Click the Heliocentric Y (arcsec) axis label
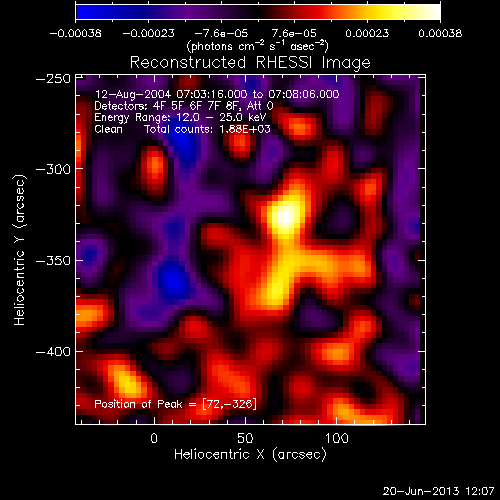Screen dimensions: 500x500 tap(19, 250)
